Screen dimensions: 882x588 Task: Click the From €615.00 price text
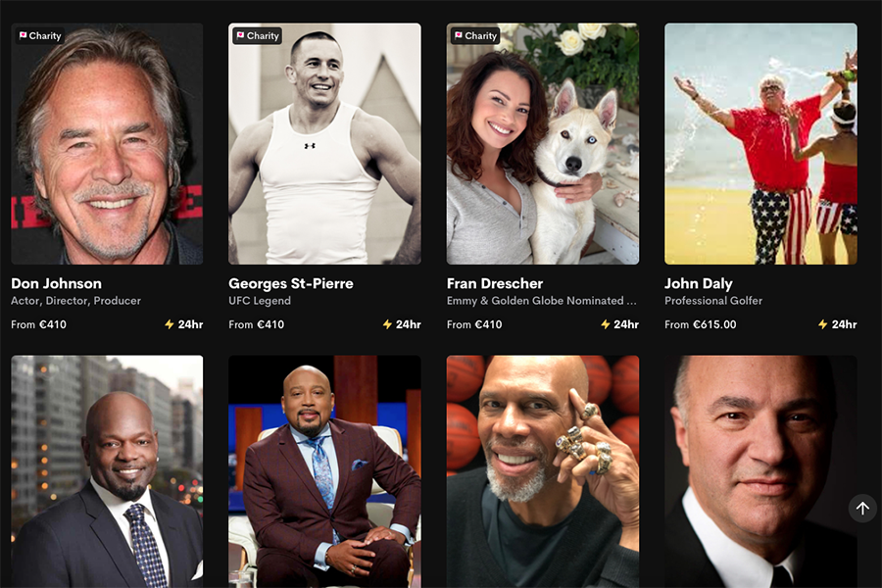[701, 324]
